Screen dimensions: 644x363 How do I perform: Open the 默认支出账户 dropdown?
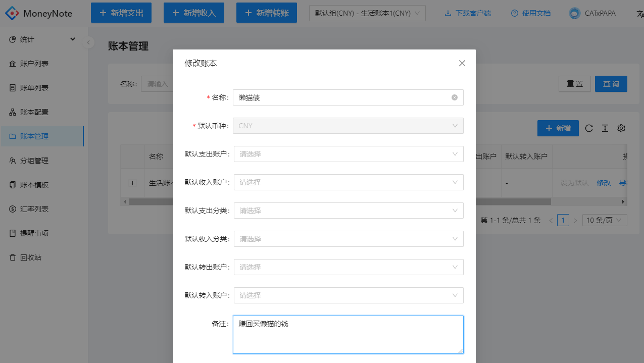(x=349, y=154)
